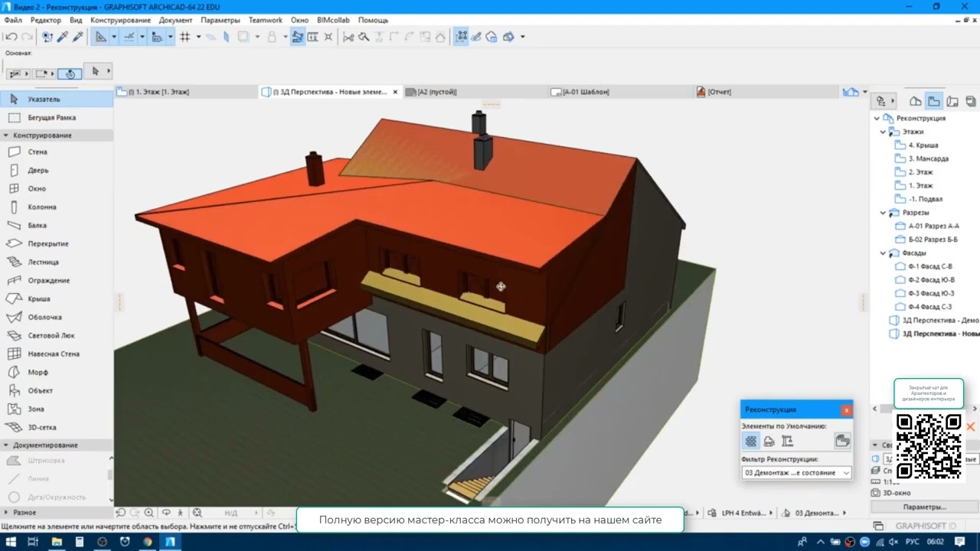Viewport: 980px width, 551px height.
Task: Select the Морф (Morph) tool
Action: 57,372
